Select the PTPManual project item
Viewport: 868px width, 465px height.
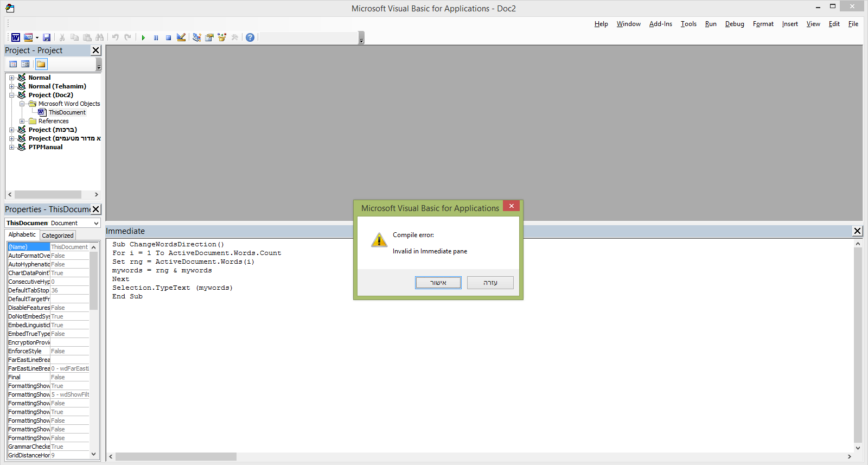point(46,147)
